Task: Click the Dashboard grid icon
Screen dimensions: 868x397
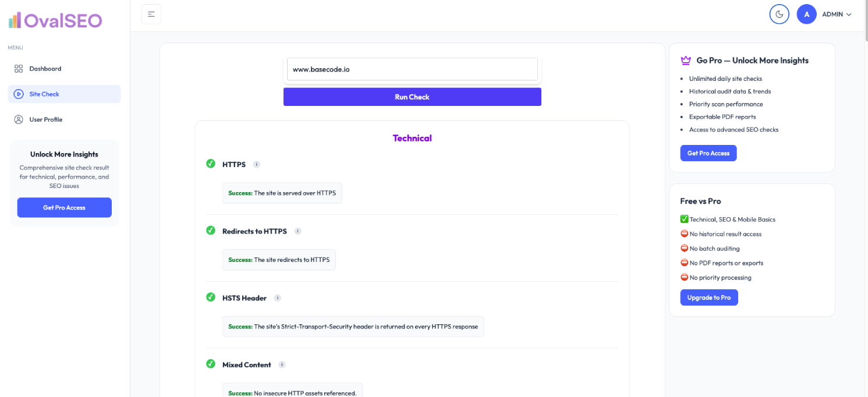Action: [19, 69]
